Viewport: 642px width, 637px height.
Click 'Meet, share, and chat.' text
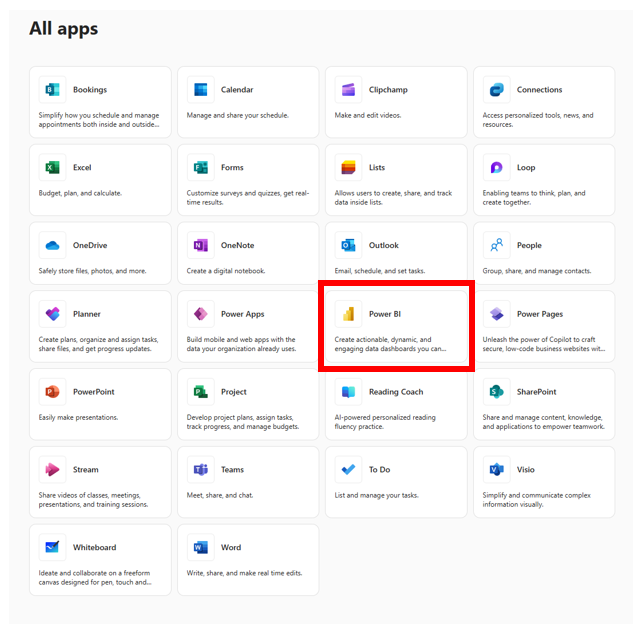[x=220, y=495]
